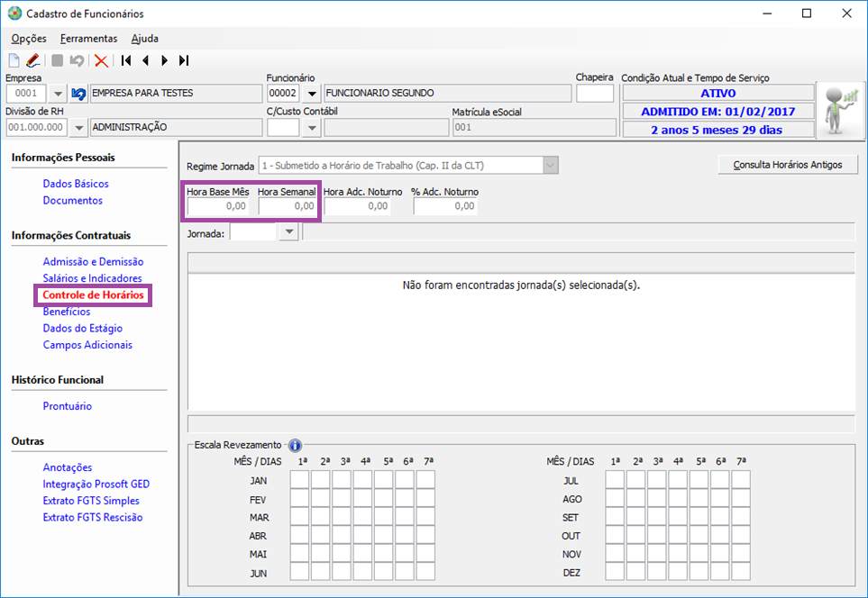The image size is (868, 598).
Task: Click the Hora Adc. Noturno field
Action: click(x=357, y=206)
